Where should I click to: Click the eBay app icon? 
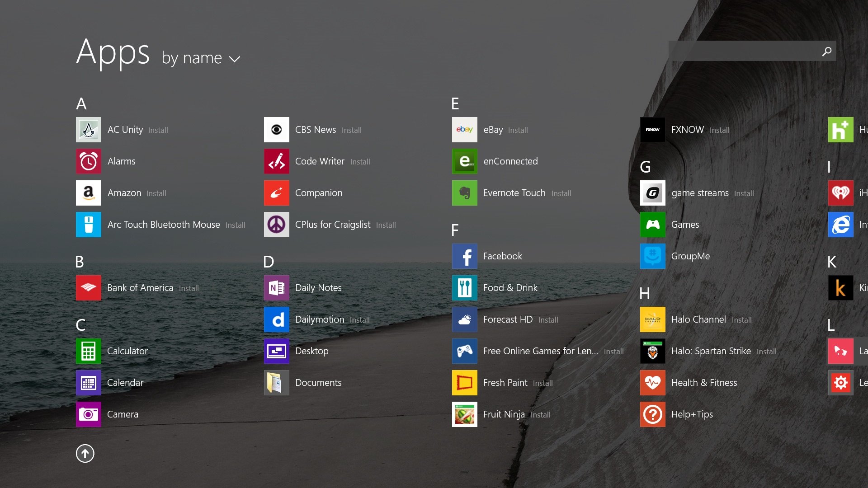click(x=465, y=130)
